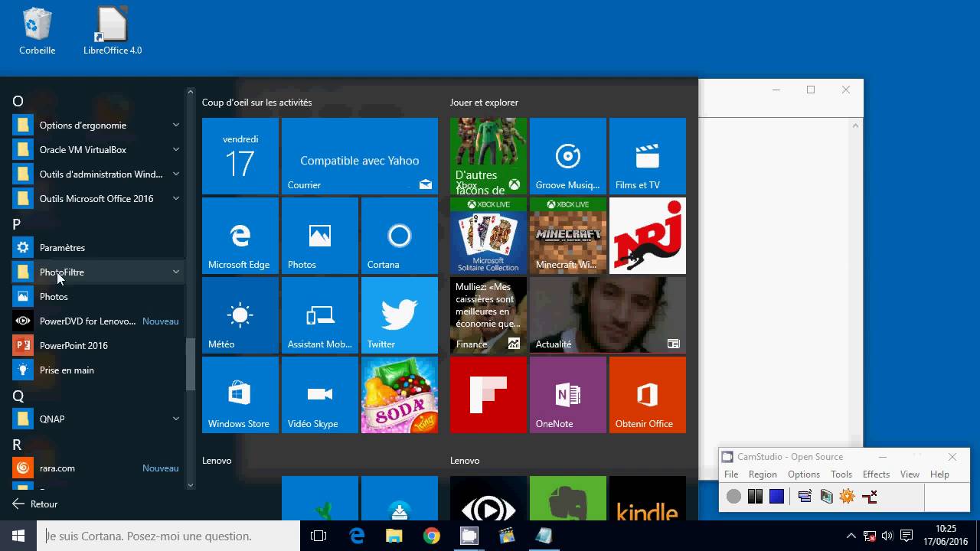
Task: Launch PowerPoint 2016 from the app list
Action: [97, 346]
